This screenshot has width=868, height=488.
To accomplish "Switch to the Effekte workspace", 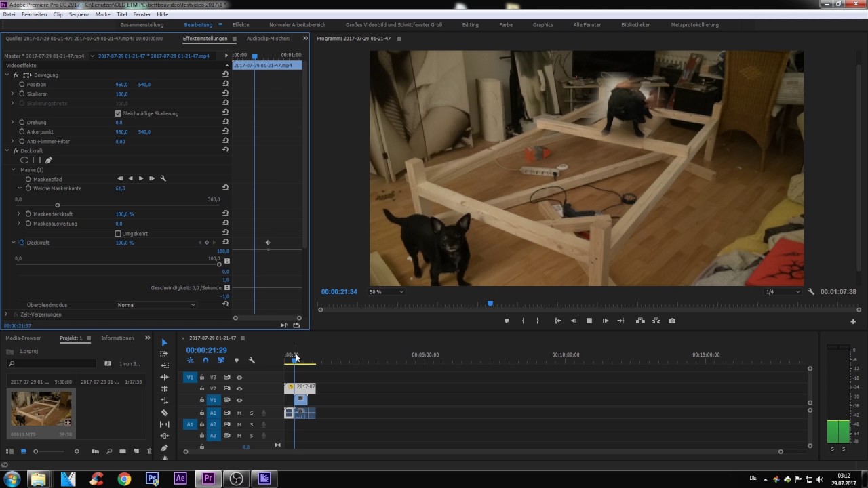I will point(241,25).
